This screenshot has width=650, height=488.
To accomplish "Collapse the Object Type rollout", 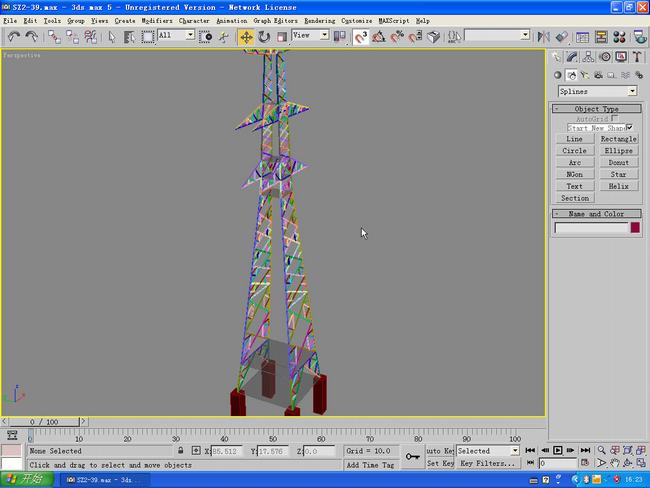I will (597, 109).
